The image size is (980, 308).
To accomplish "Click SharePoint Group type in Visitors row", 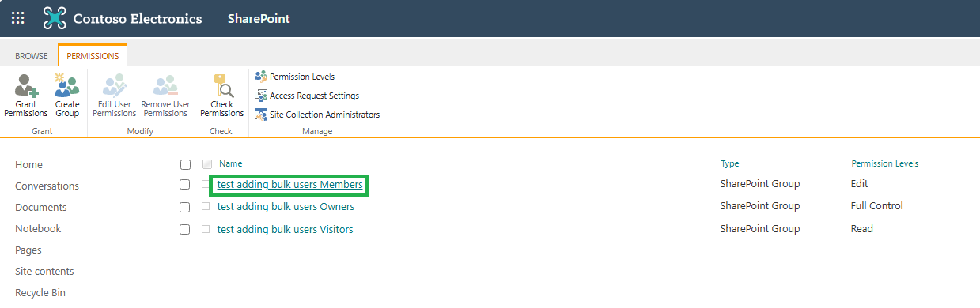I will click(x=760, y=229).
